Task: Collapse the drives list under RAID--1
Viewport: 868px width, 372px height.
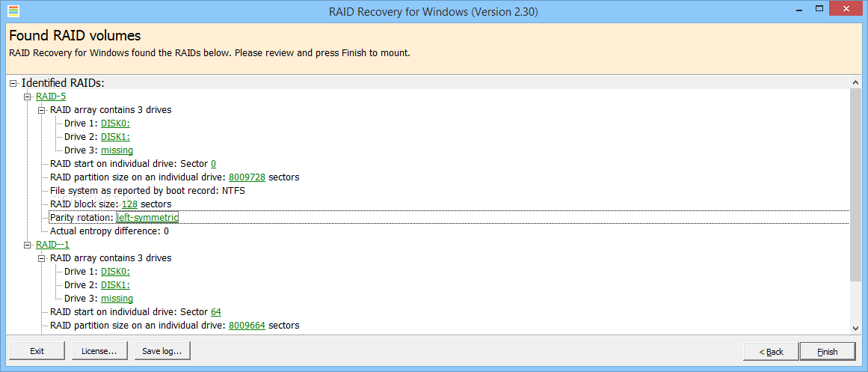Action: point(41,258)
